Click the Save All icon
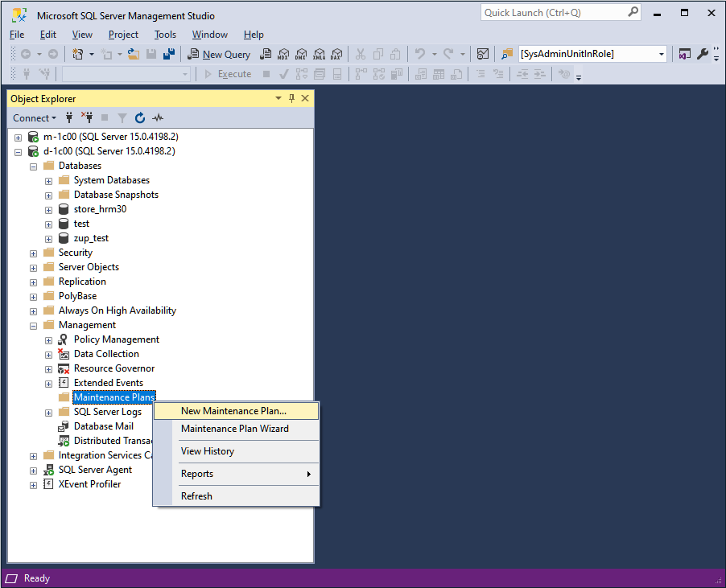The image size is (726, 588). click(169, 54)
